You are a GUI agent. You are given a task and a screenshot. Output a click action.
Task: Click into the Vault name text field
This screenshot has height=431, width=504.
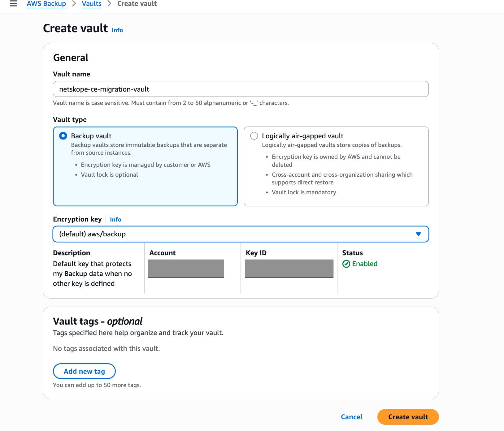241,89
